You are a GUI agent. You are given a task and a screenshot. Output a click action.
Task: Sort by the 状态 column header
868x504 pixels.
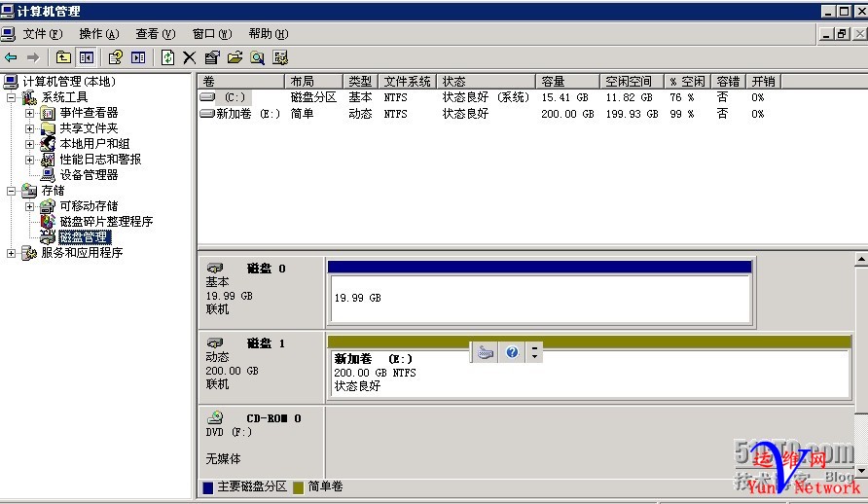click(x=487, y=82)
